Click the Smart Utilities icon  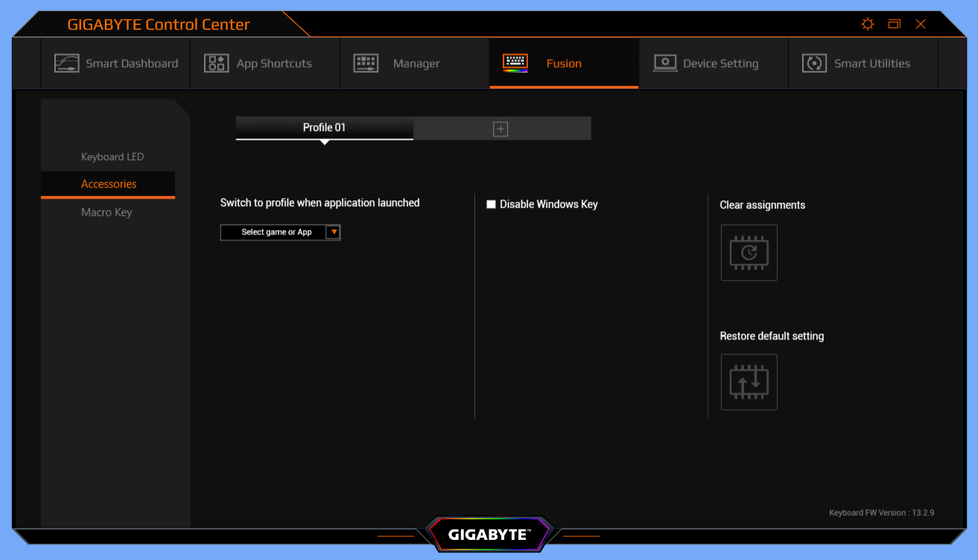(814, 63)
